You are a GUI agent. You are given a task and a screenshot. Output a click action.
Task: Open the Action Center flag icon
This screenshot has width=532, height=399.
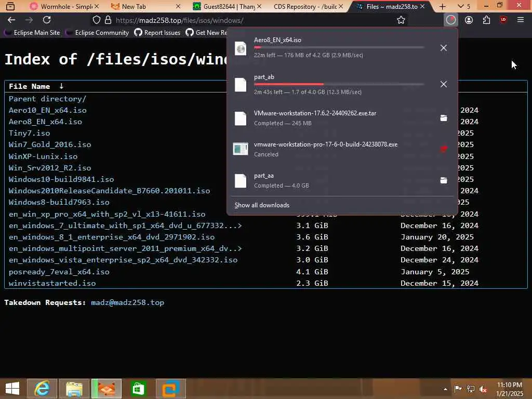[458, 389]
